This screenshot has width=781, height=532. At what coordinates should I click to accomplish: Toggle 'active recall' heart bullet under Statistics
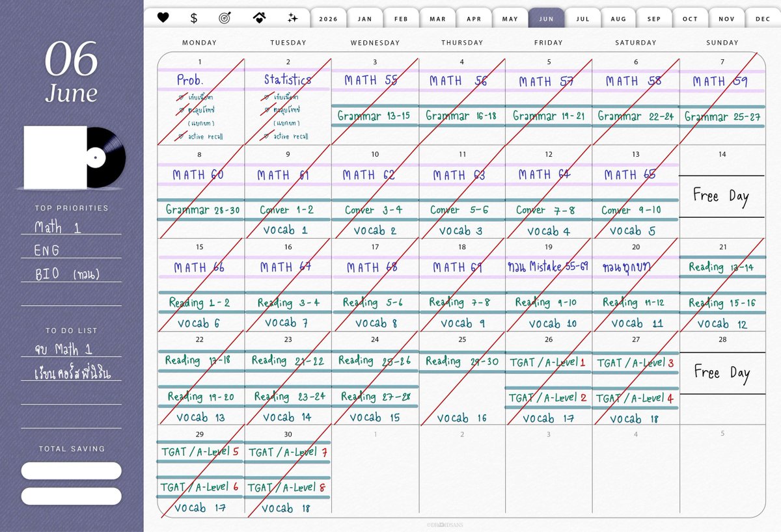[267, 136]
